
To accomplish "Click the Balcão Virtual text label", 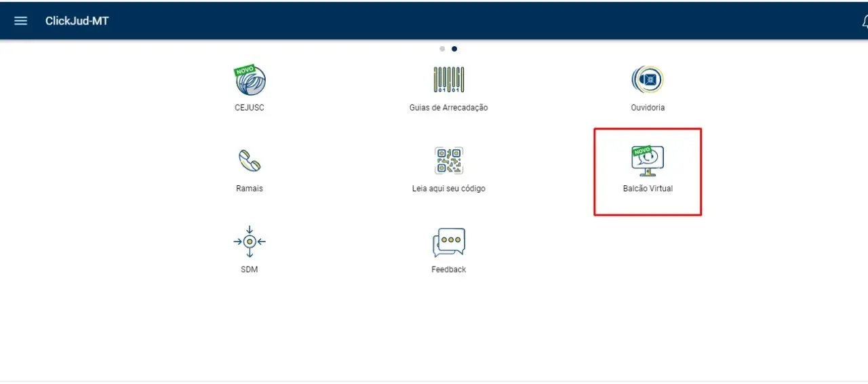I will click(x=647, y=189).
